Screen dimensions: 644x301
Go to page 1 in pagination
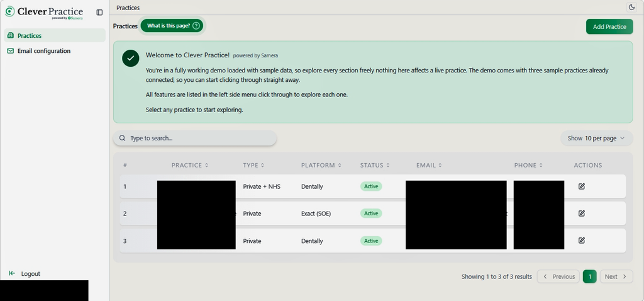pos(590,276)
